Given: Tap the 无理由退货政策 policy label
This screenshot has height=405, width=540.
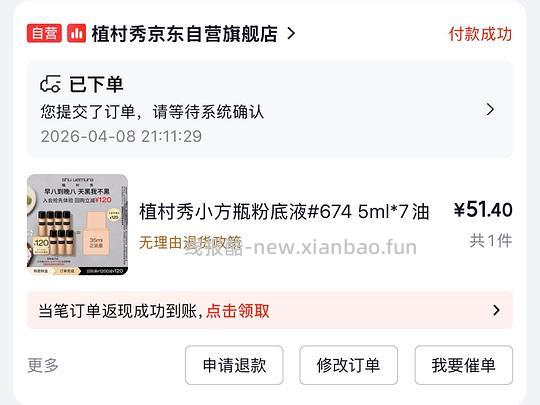Looking at the screenshot, I should (x=190, y=242).
